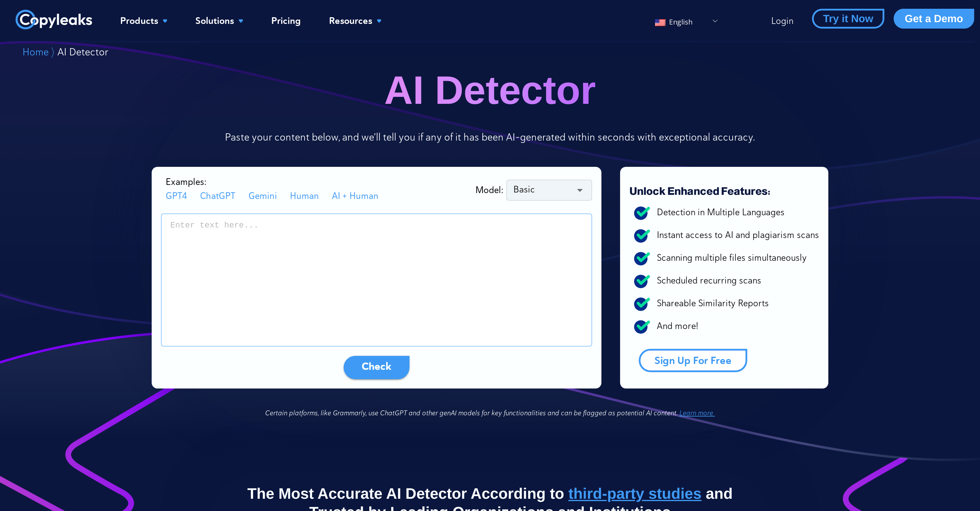Click the GPT4 example link
980x511 pixels.
(x=176, y=195)
